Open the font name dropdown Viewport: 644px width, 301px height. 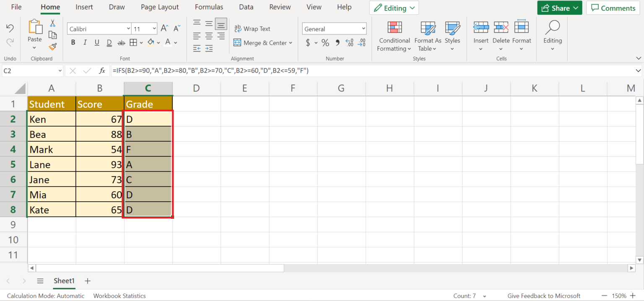(129, 29)
